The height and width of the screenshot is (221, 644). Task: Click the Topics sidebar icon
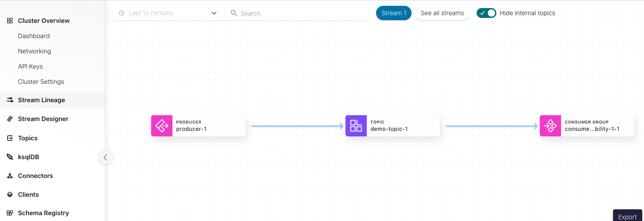(10, 138)
